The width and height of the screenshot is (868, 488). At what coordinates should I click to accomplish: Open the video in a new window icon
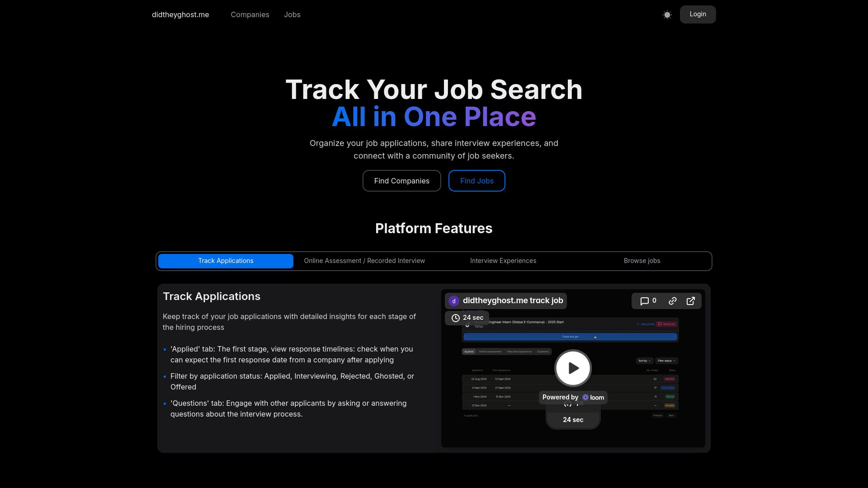coord(691,301)
